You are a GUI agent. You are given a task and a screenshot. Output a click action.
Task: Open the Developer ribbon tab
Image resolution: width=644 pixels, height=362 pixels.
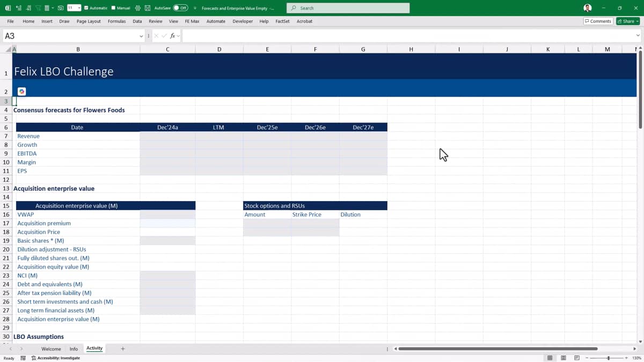pos(243,21)
